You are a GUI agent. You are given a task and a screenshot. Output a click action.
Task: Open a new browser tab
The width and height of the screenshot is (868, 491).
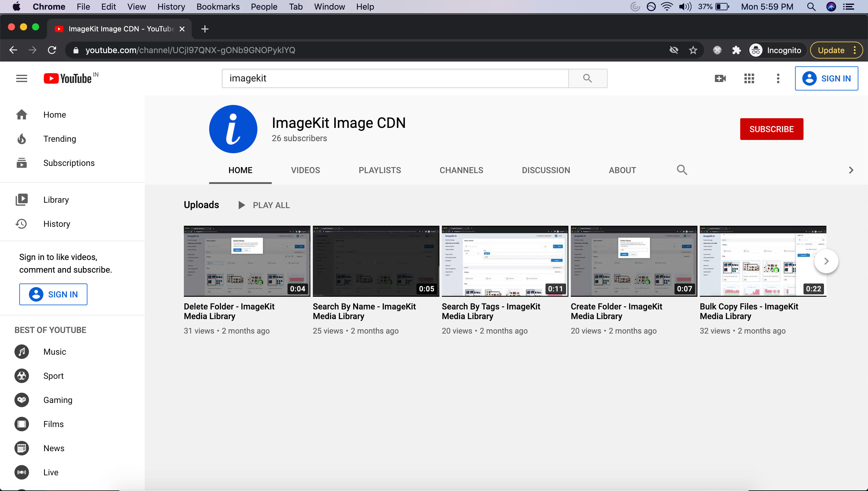pyautogui.click(x=205, y=29)
